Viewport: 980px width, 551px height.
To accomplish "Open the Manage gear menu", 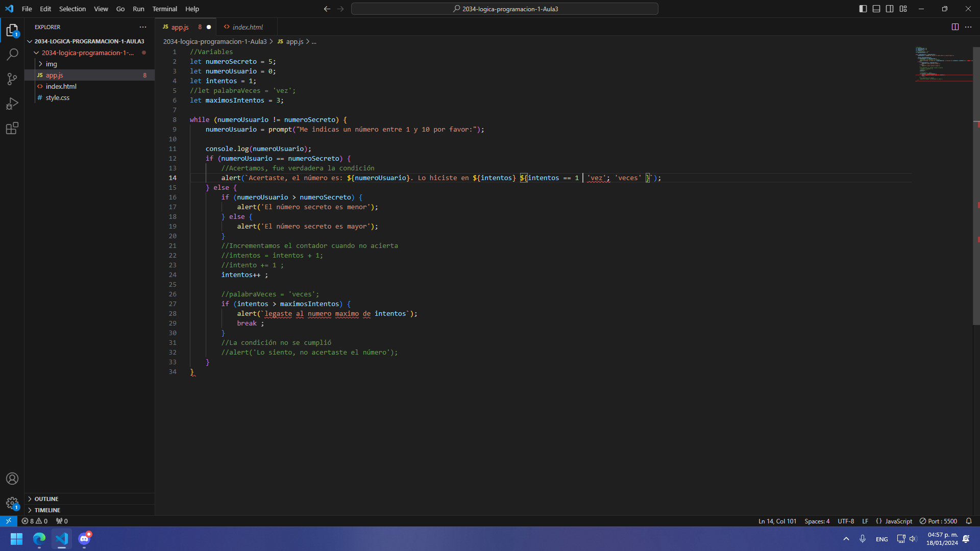I will (12, 503).
